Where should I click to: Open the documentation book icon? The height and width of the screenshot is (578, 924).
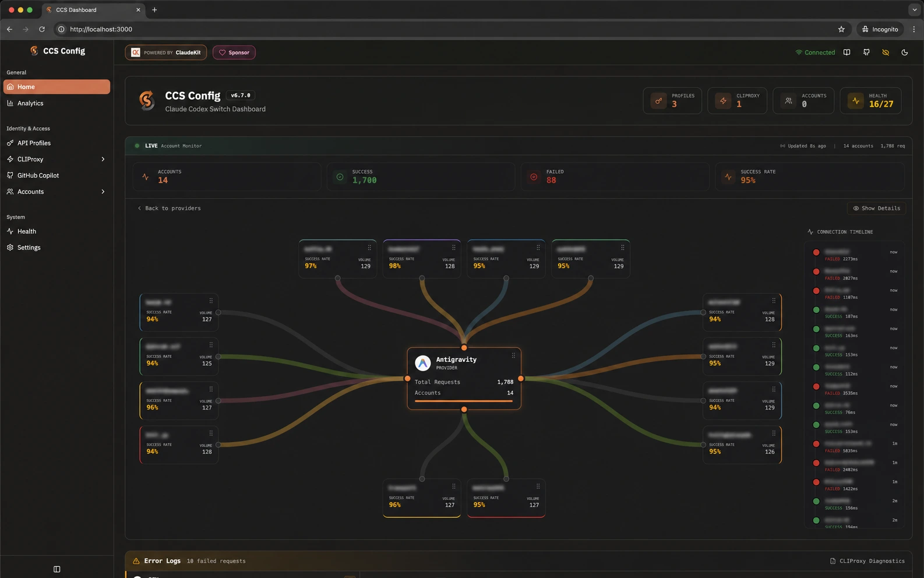pos(847,52)
